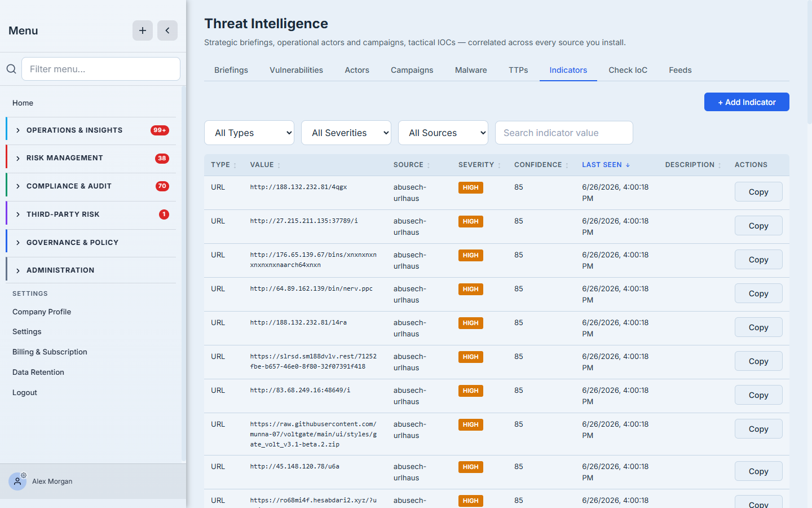Screen dimensions: 812x508
Task: Open Billing & Subscription
Action: (x=50, y=352)
